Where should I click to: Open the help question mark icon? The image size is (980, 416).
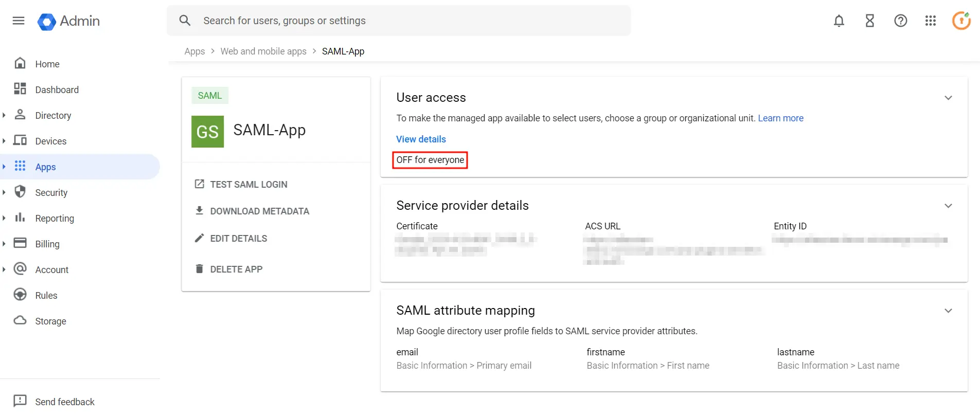(900, 21)
